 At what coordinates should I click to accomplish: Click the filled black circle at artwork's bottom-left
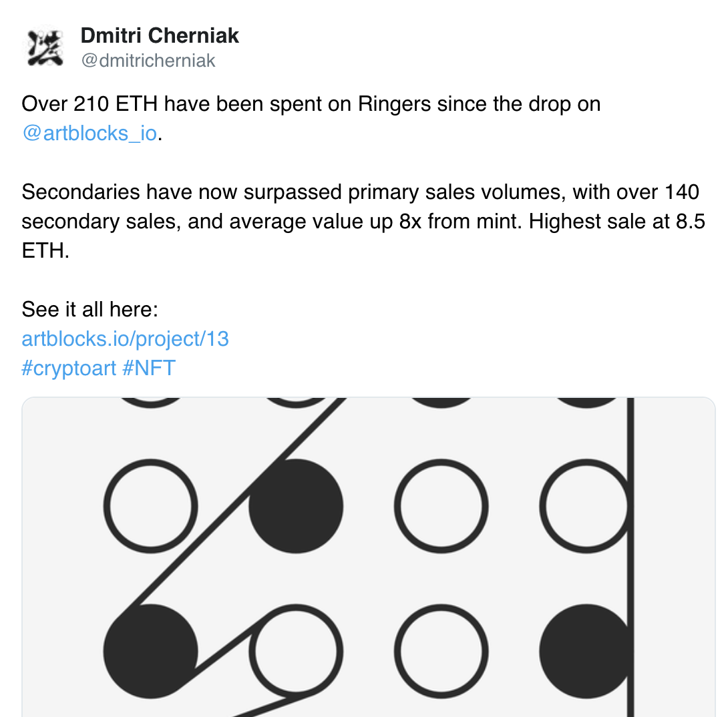[x=151, y=651]
